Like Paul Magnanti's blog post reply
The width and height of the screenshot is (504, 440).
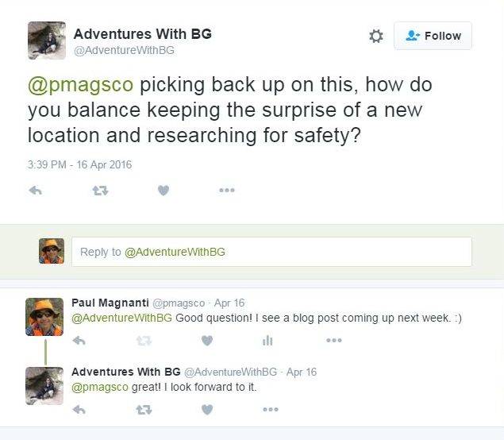pos(207,340)
